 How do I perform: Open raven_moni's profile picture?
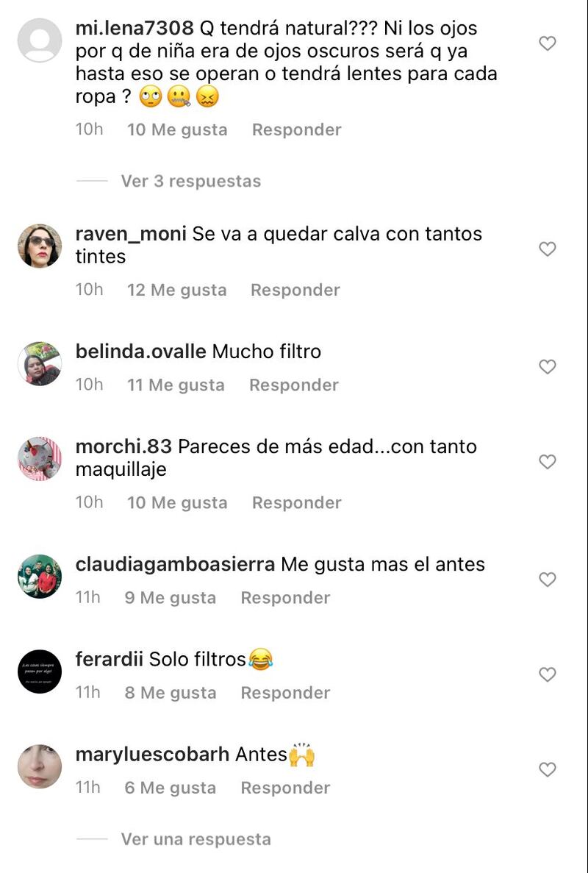[40, 246]
